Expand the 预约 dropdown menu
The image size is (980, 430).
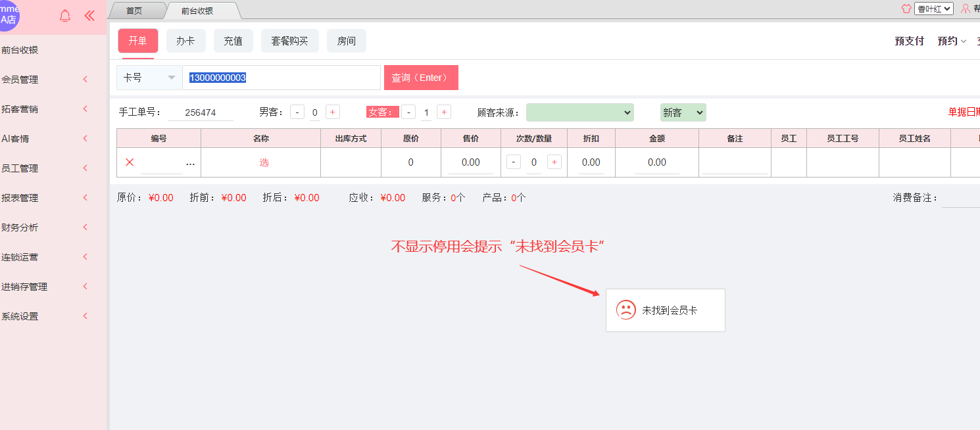(x=951, y=41)
